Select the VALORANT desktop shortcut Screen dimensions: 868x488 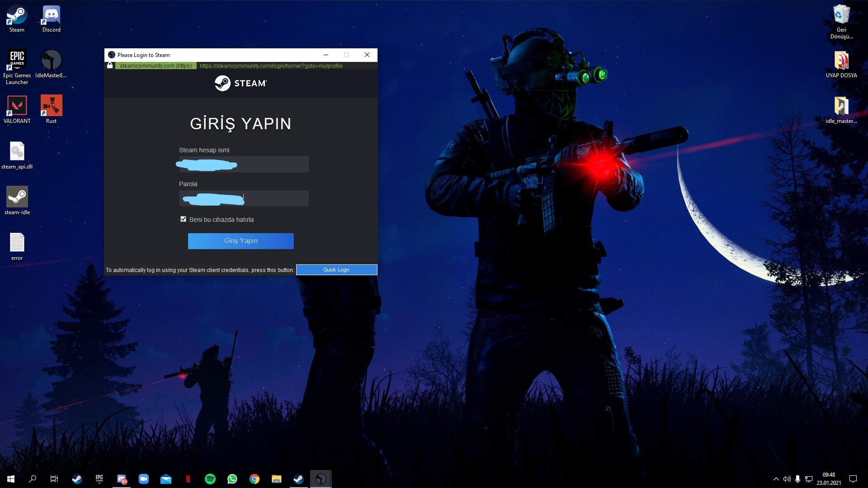(x=17, y=106)
